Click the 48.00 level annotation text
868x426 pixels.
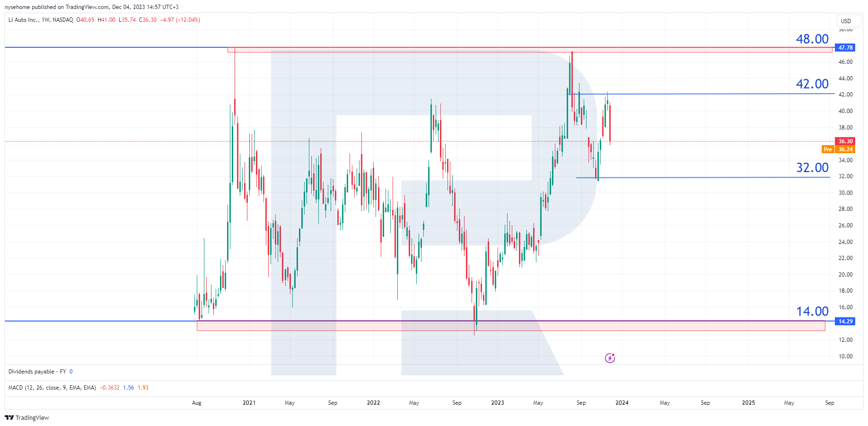coord(812,39)
